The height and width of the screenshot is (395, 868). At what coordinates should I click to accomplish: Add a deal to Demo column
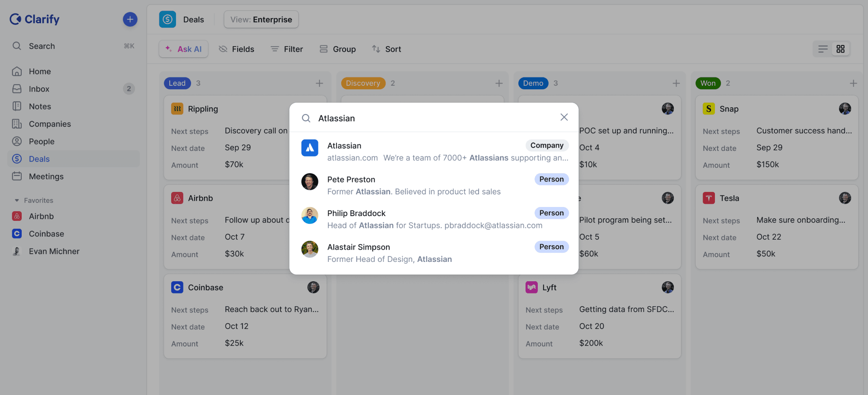676,83
